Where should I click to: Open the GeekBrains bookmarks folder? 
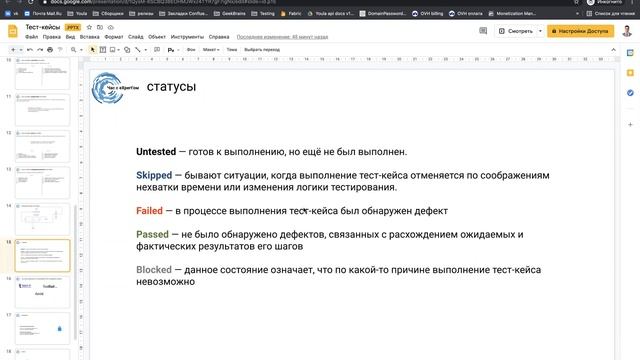click(230, 13)
